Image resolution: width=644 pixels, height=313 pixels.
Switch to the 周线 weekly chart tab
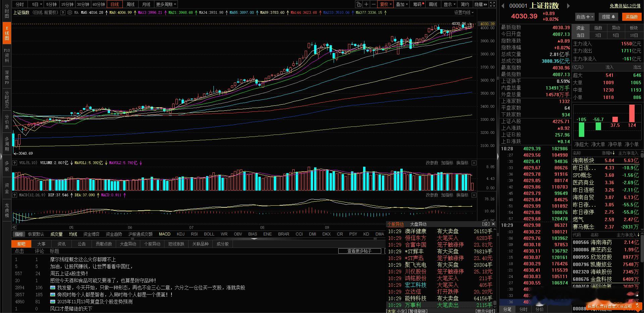130,4
